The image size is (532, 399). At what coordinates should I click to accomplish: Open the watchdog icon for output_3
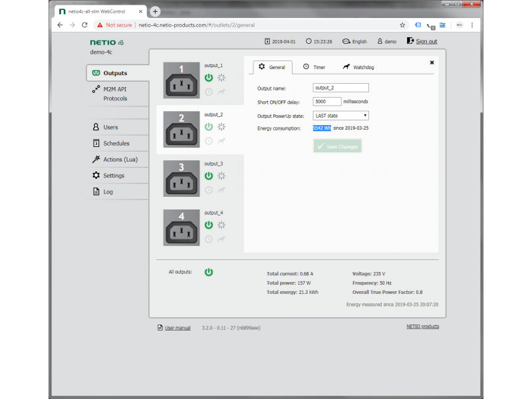pyautogui.click(x=221, y=190)
